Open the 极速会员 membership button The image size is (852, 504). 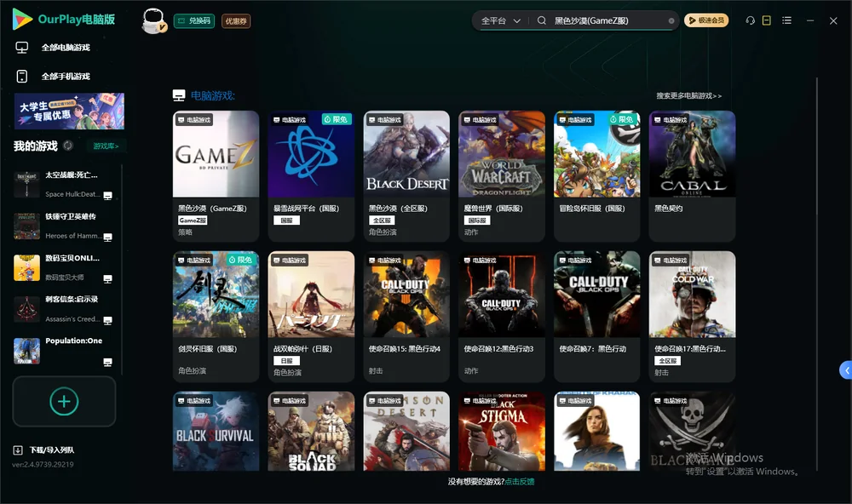pos(706,20)
